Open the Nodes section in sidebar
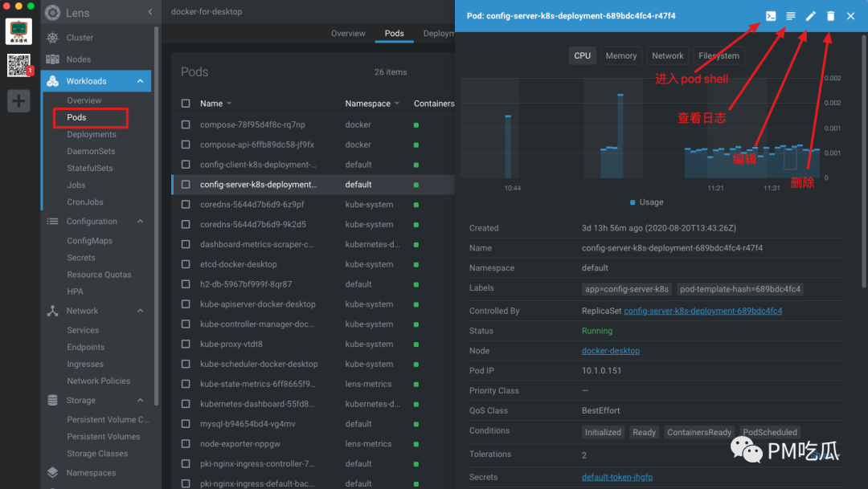868x489 pixels. tap(79, 59)
